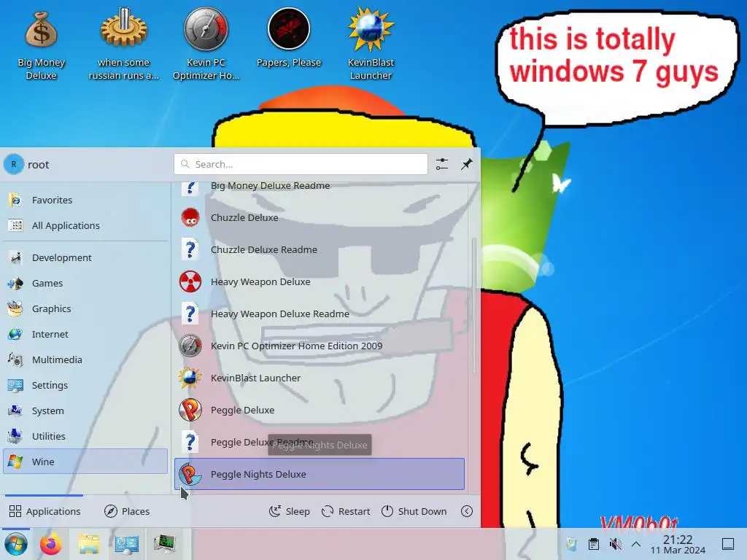Open the Papers, Please desktop icon

tap(289, 38)
